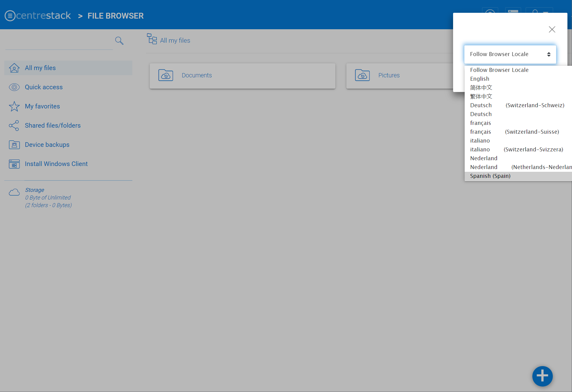Click the home icon beside All my files
The width and height of the screenshot is (572, 392).
(x=14, y=68)
